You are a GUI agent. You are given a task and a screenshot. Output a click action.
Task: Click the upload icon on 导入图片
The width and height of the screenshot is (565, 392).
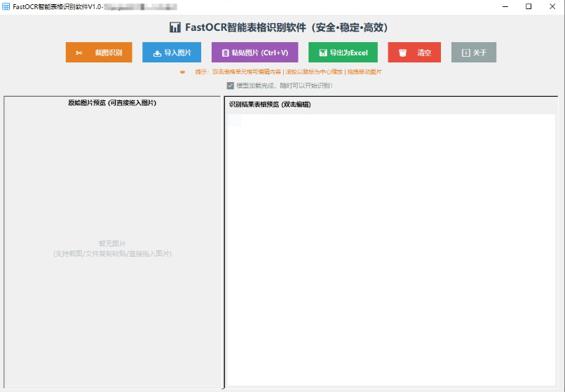(157, 53)
